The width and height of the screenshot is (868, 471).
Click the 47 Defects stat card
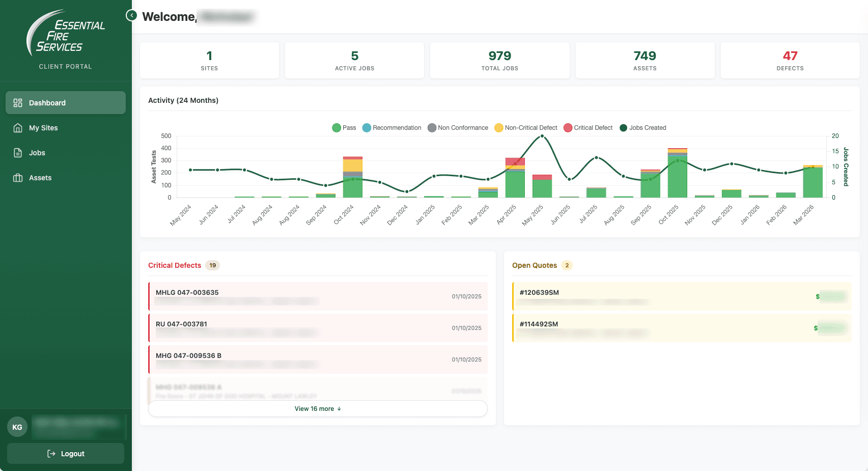click(x=790, y=60)
